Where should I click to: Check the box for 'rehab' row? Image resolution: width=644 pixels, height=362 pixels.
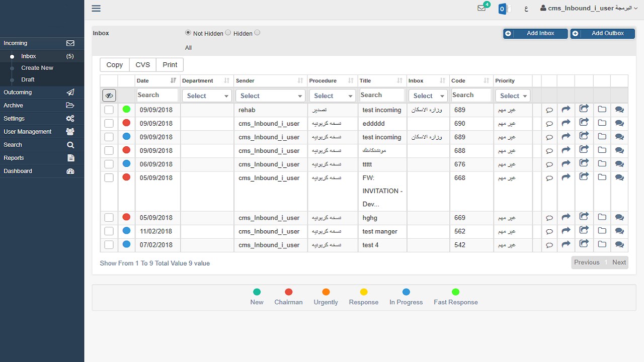109,110
